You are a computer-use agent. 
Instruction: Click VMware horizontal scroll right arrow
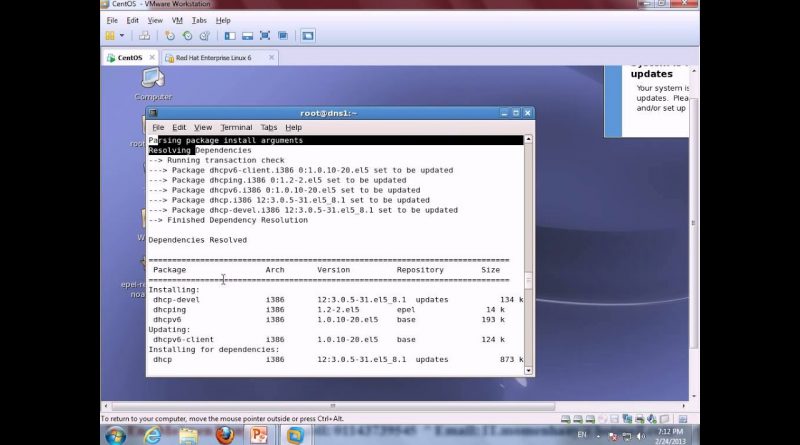pos(684,406)
